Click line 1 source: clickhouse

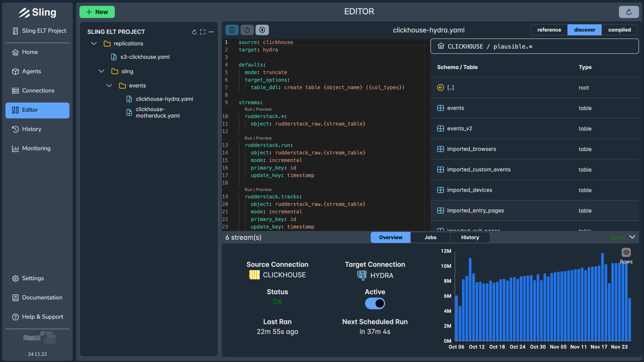pos(266,42)
